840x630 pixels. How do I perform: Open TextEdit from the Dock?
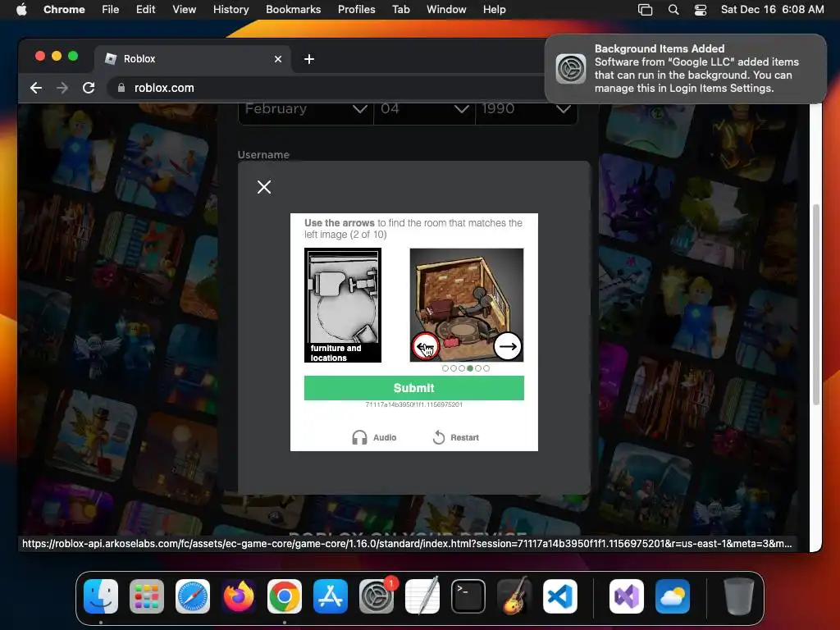pos(422,596)
